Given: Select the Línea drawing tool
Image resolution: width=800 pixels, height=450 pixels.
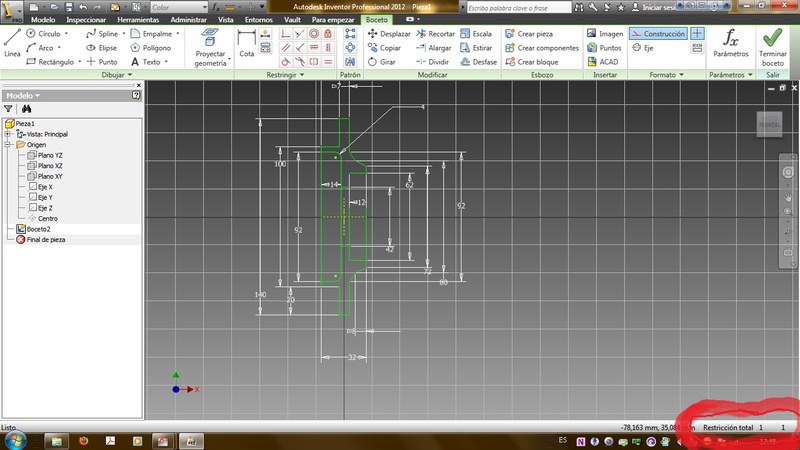Looking at the screenshot, I should pos(12,43).
